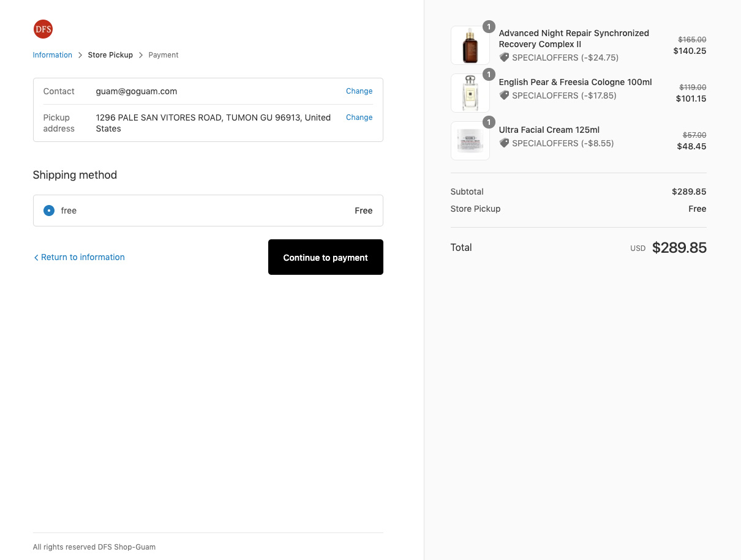Click the contact email guam@goguam.com
741x560 pixels.
point(137,91)
